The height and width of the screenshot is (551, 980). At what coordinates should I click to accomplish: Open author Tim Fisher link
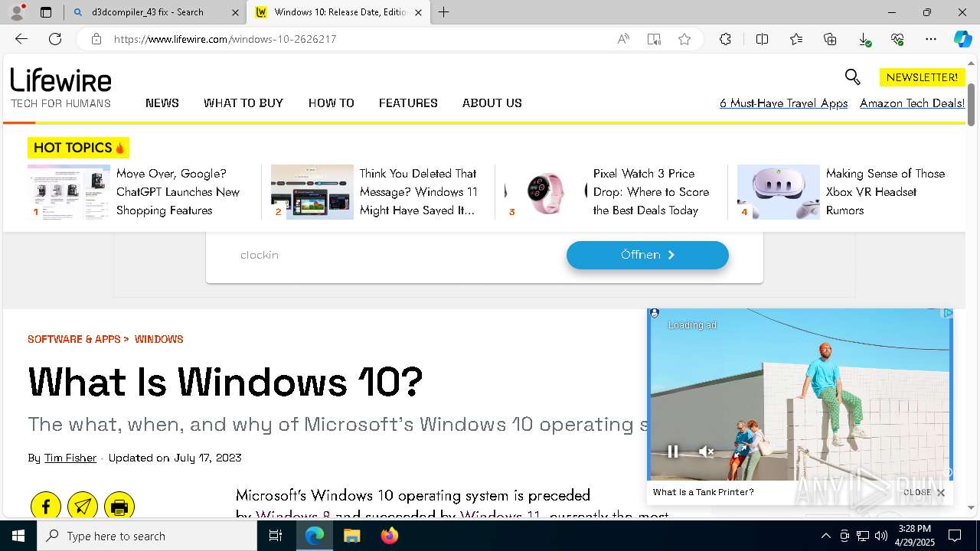[x=70, y=458]
